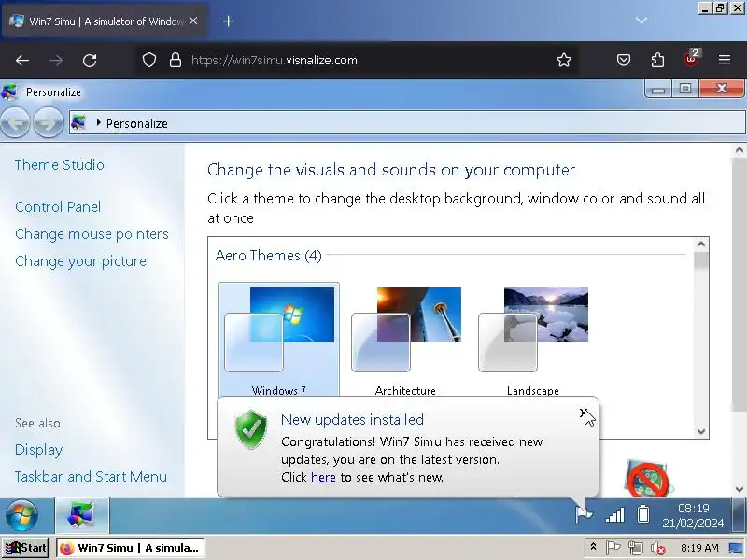Open the Action Center flag tray icon
This screenshot has width=747, height=560.
click(x=584, y=515)
